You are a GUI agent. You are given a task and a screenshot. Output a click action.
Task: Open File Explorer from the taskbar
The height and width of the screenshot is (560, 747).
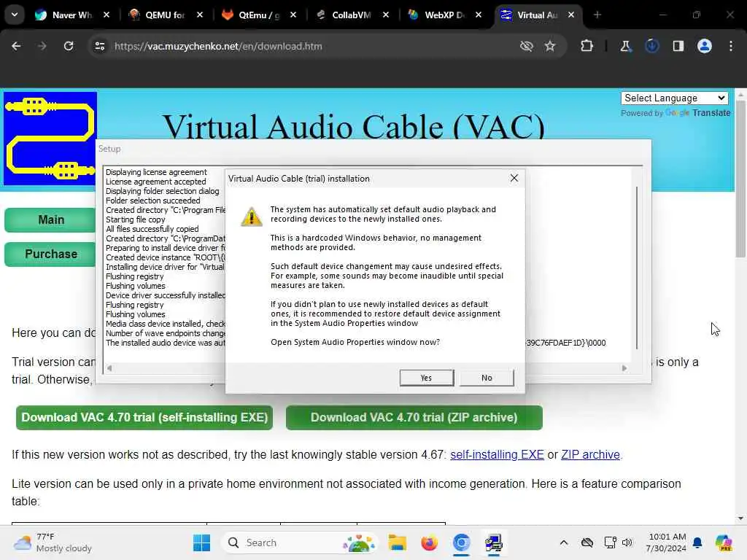point(397,542)
